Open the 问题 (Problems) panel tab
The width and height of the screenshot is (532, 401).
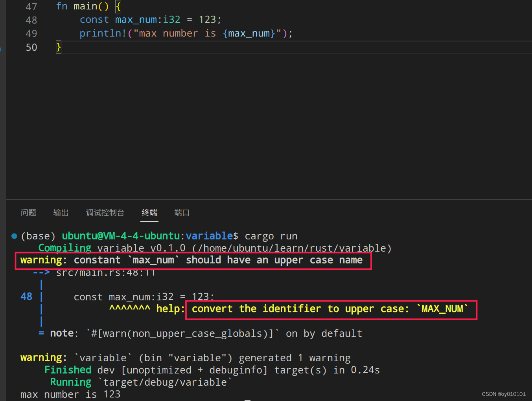28,213
